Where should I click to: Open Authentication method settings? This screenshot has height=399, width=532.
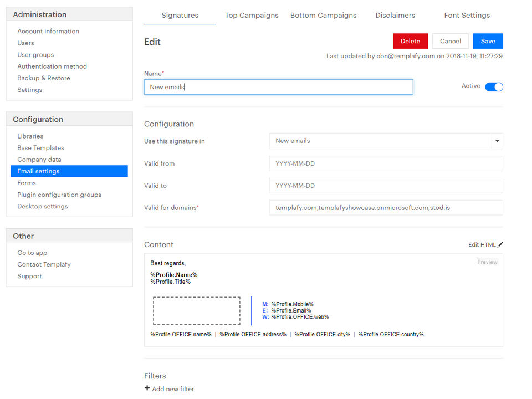pos(52,66)
